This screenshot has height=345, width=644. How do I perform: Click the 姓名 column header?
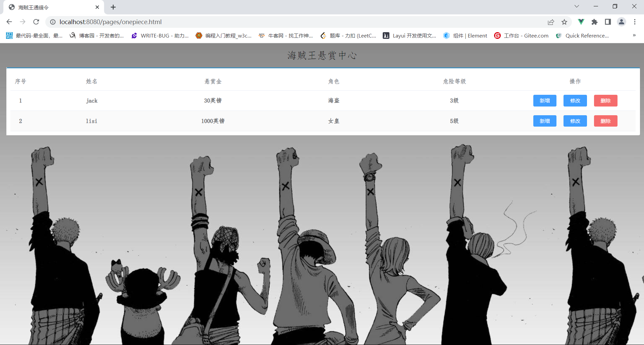point(92,81)
